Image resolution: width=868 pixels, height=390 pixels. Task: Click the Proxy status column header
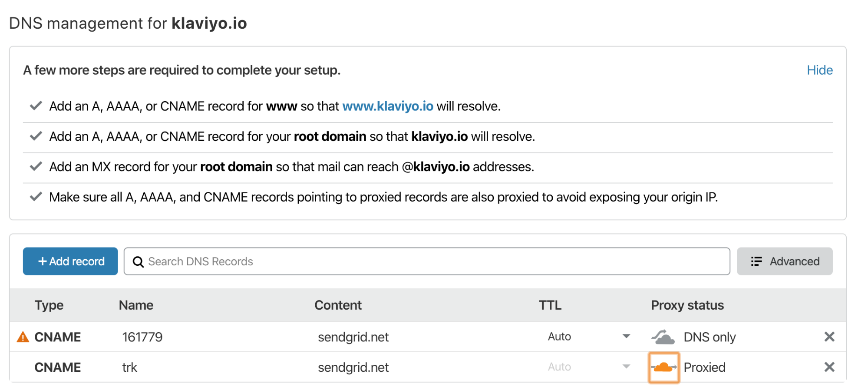[687, 305]
